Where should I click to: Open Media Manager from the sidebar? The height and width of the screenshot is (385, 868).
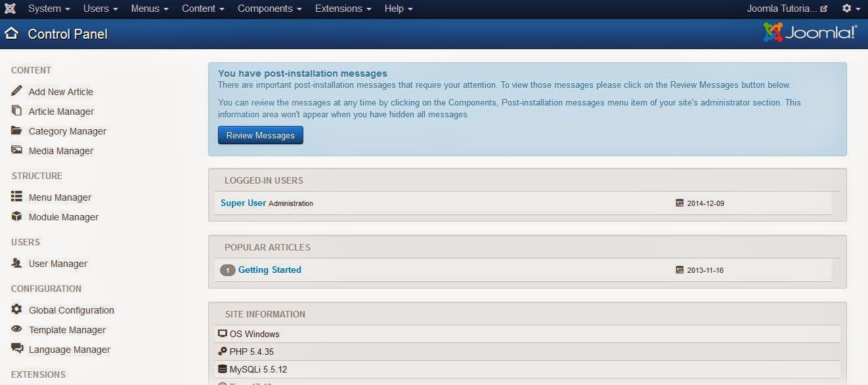pyautogui.click(x=61, y=151)
